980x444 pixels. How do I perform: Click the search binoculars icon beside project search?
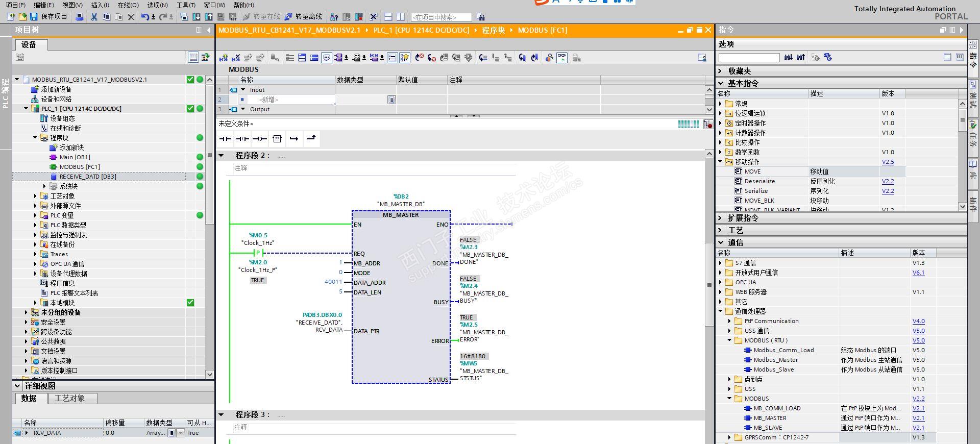tap(481, 17)
